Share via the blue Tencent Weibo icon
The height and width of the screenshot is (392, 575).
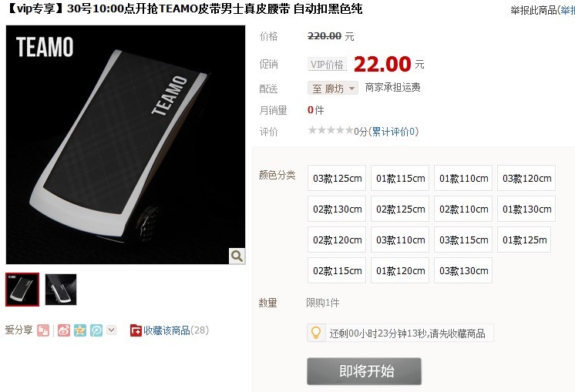[x=96, y=330]
